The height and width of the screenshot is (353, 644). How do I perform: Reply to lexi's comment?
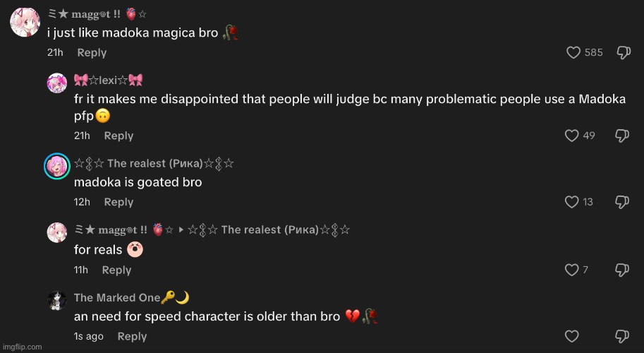[x=119, y=136]
